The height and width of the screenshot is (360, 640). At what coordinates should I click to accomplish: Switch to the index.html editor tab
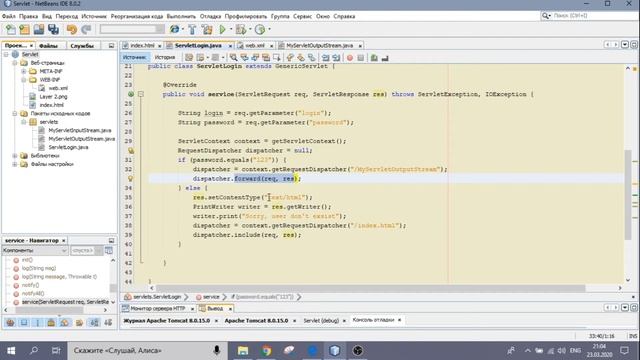(x=142, y=45)
